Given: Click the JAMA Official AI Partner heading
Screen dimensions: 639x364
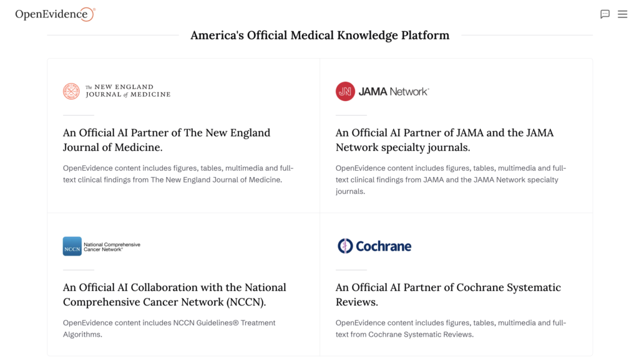Looking at the screenshot, I should click(x=444, y=140).
